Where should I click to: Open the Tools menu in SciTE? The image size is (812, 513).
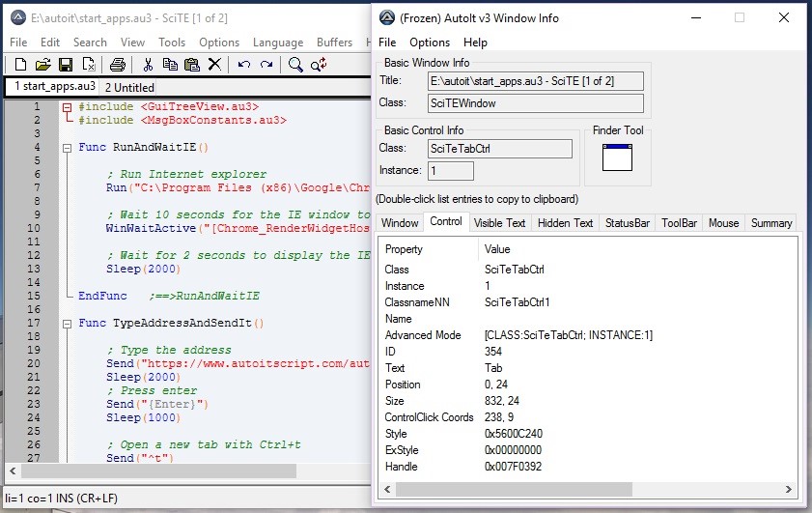pos(172,43)
